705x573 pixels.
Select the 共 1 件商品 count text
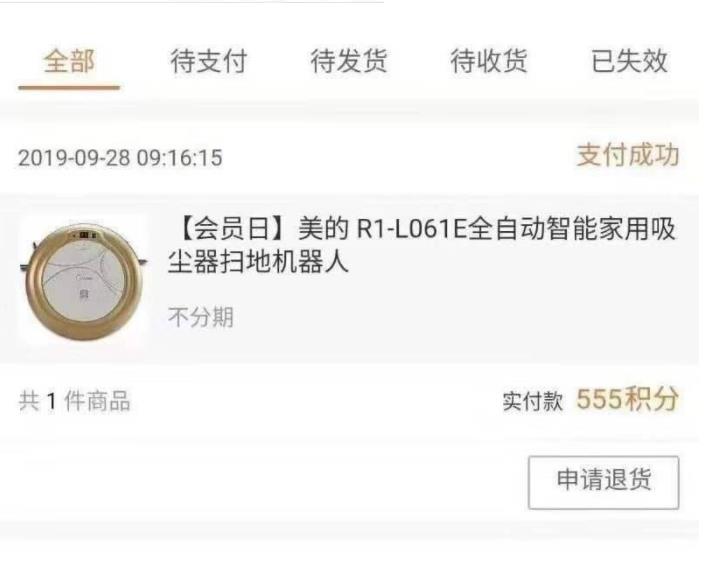(75, 401)
